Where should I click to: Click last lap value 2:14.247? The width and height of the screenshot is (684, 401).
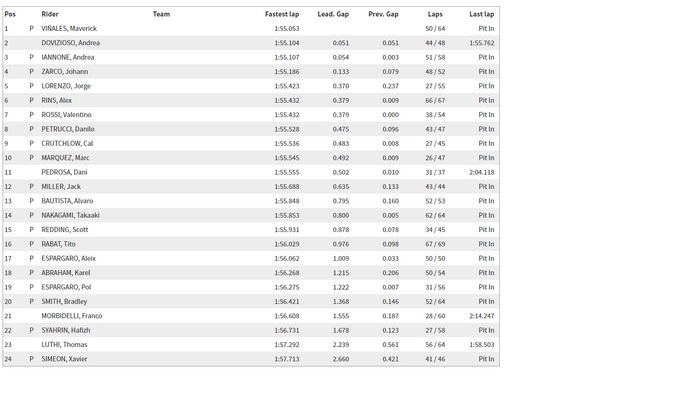pyautogui.click(x=482, y=316)
